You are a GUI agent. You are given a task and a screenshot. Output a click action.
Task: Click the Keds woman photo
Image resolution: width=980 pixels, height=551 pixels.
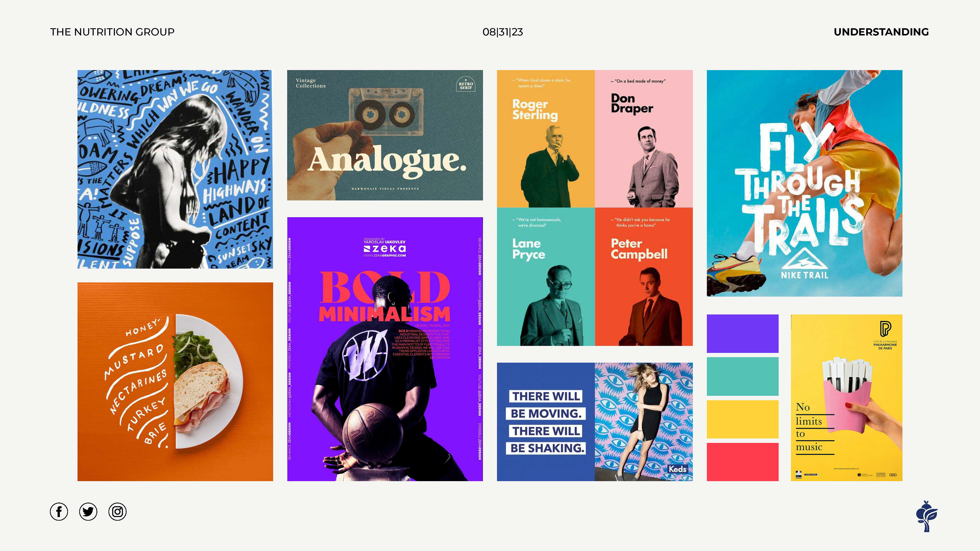[x=644, y=422]
